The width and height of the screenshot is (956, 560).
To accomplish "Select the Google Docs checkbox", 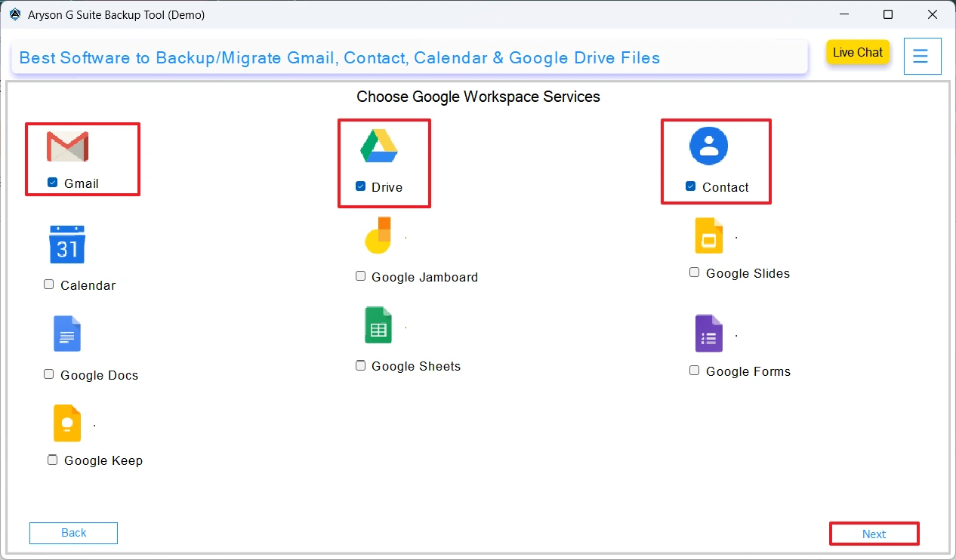I will 48,374.
